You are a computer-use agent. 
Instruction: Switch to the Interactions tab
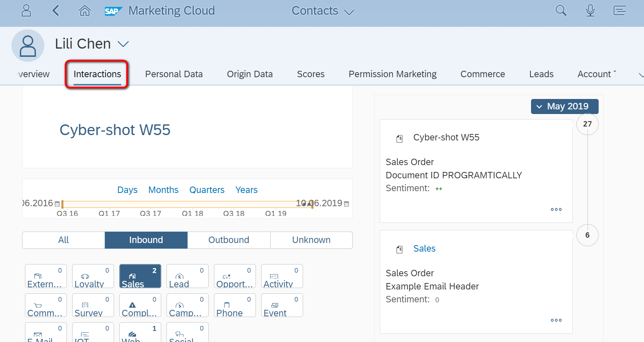[97, 74]
